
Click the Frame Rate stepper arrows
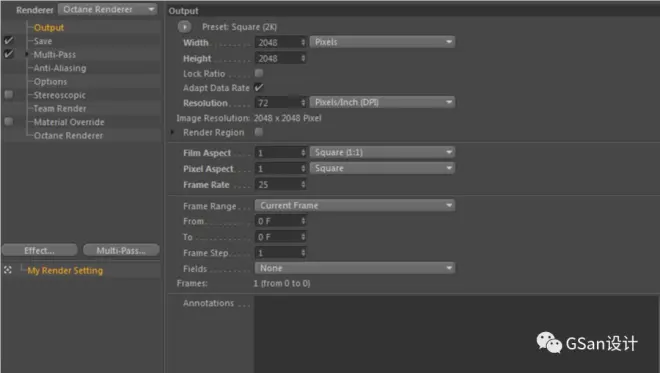303,184
